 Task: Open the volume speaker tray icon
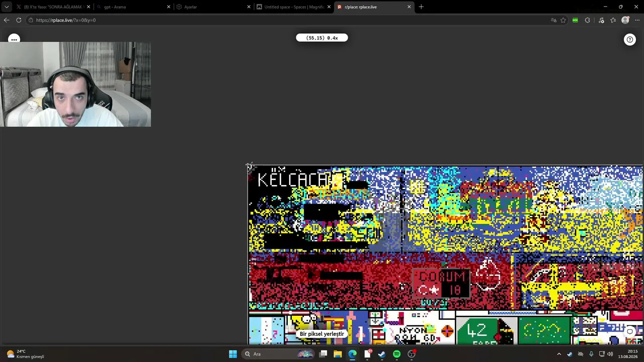pos(610,354)
